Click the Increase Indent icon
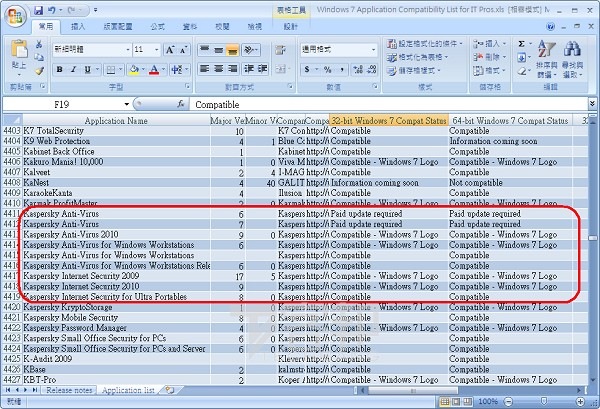This screenshot has width=600, height=409. [262, 69]
